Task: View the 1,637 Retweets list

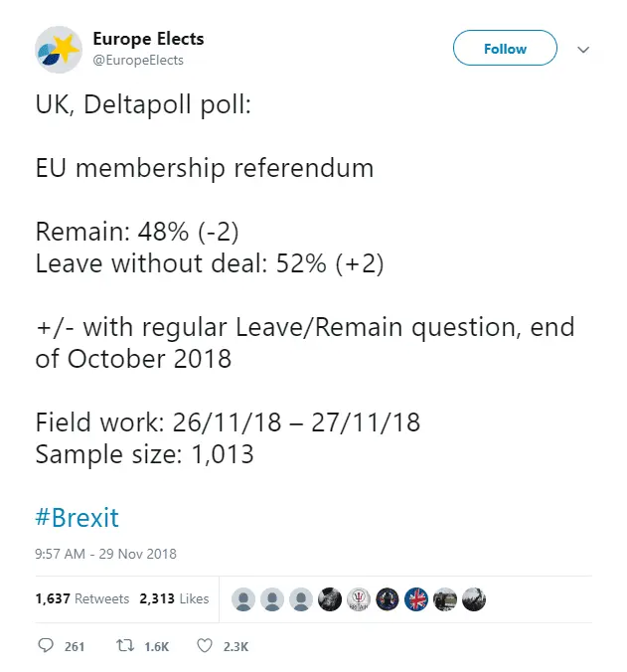Action: [82, 599]
